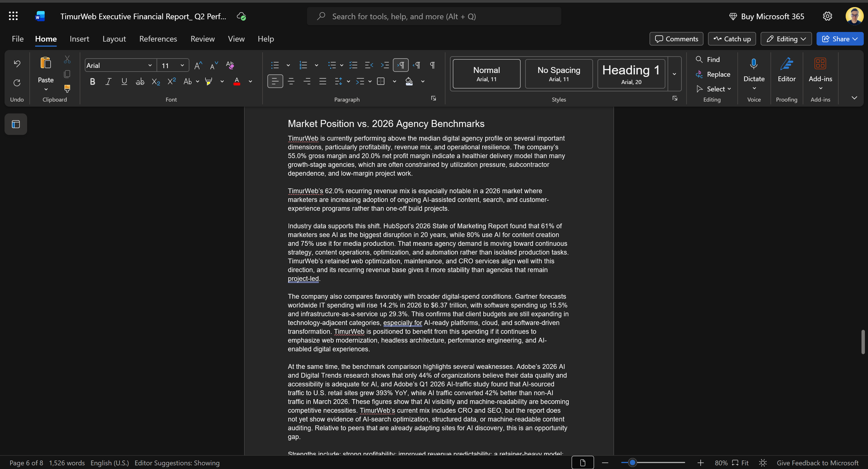Switch to the References tab
Image resolution: width=868 pixels, height=469 pixels.
tap(158, 39)
